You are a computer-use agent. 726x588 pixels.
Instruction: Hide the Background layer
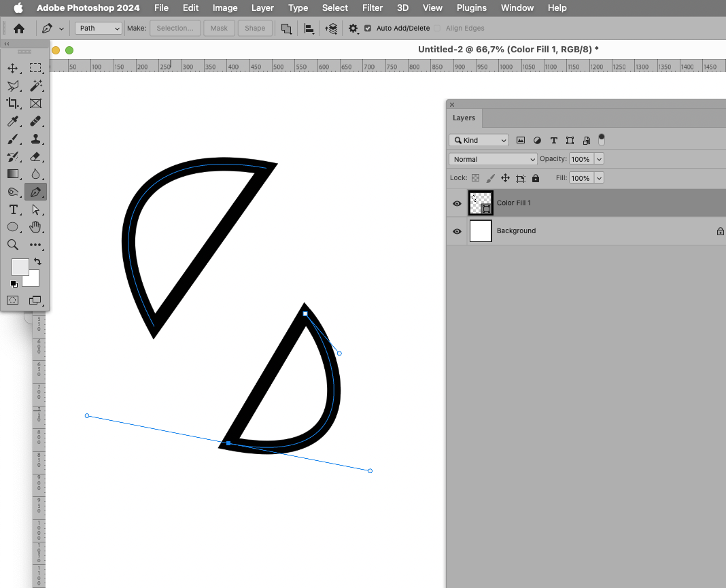(456, 231)
